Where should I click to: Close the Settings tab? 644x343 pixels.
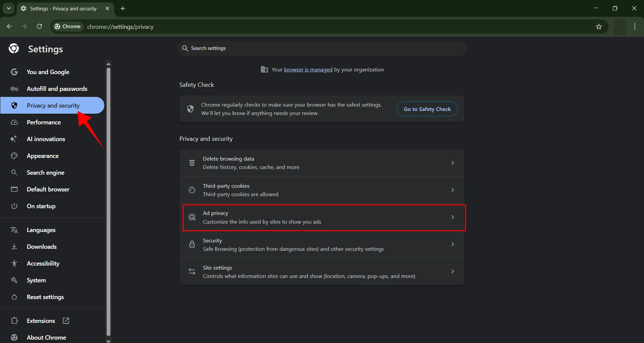click(x=107, y=8)
